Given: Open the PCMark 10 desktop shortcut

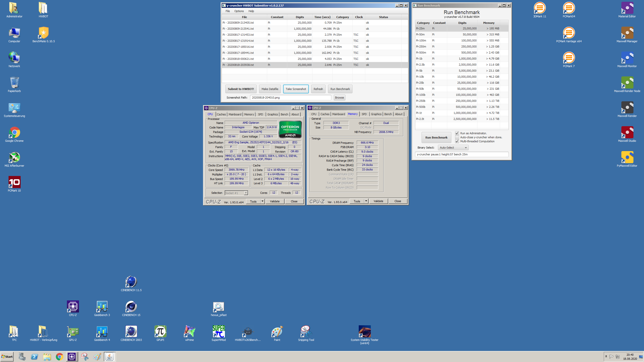Looking at the screenshot, I should tap(14, 184).
